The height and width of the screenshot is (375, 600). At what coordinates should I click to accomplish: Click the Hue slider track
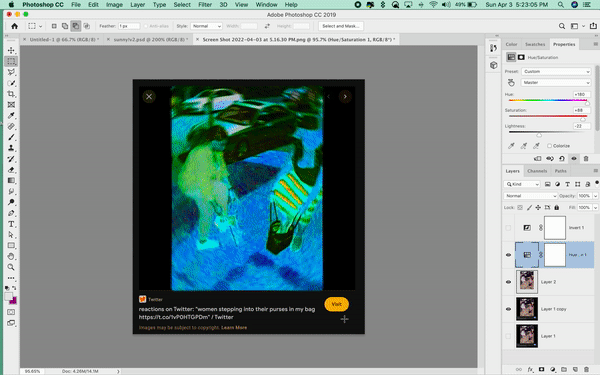coord(548,100)
